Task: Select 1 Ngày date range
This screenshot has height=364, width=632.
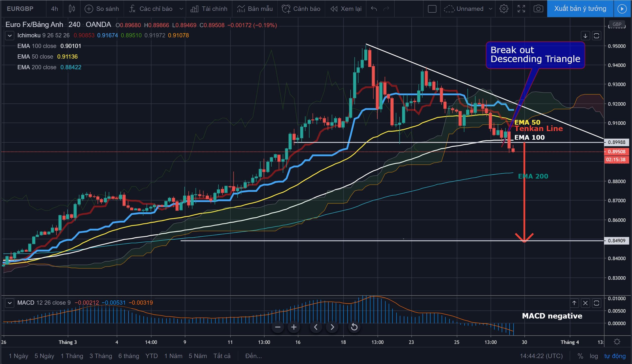Action: [x=18, y=356]
